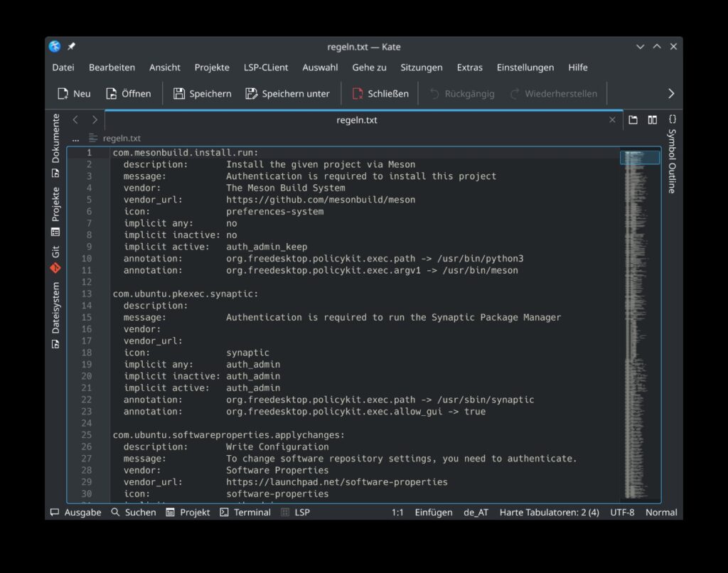Show the Projekte side panel
The width and height of the screenshot is (728, 573).
coord(55,211)
